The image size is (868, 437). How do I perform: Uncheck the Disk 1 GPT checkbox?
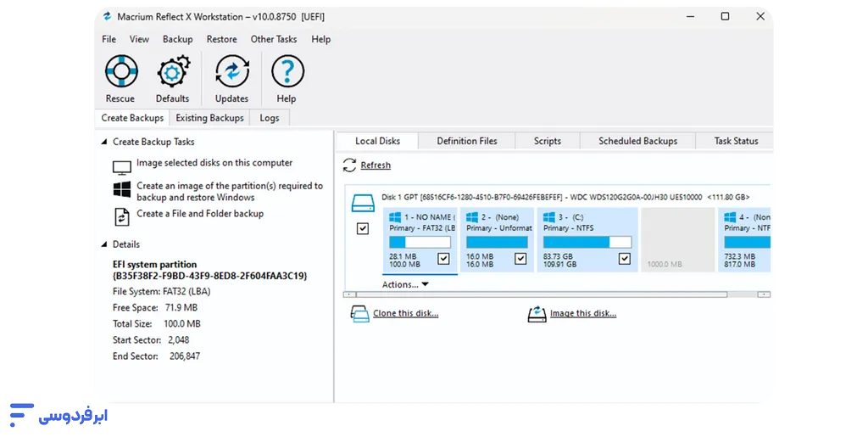click(363, 229)
